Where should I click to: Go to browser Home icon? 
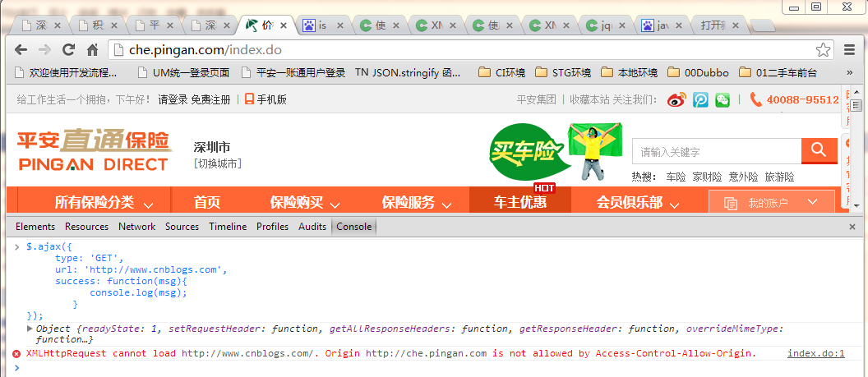click(92, 50)
